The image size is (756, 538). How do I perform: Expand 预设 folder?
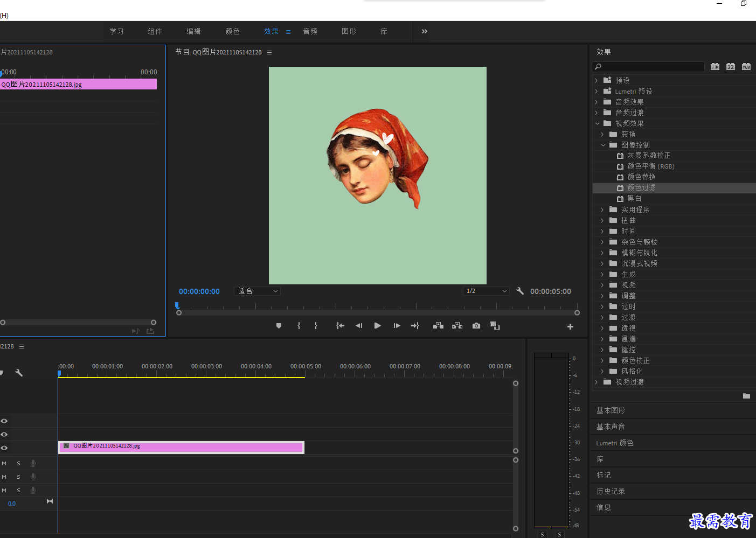(597, 80)
